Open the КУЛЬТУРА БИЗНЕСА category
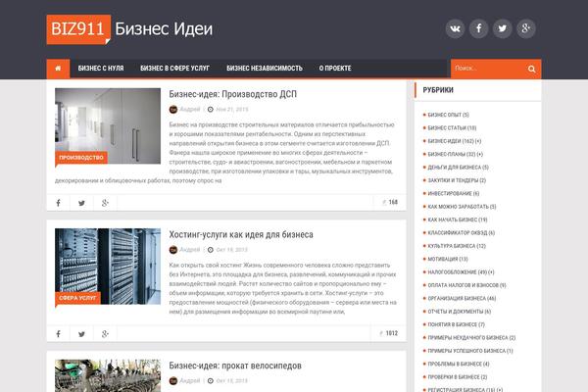 (x=457, y=246)
